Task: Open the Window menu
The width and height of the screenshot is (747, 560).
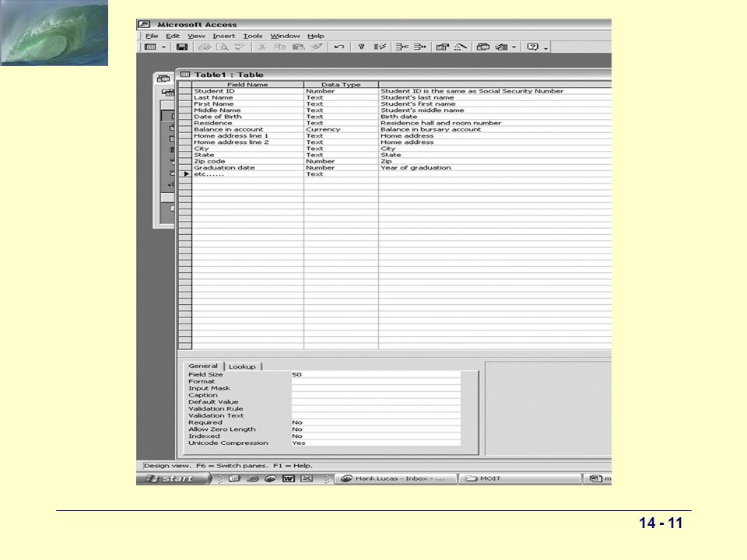Action: tap(285, 36)
